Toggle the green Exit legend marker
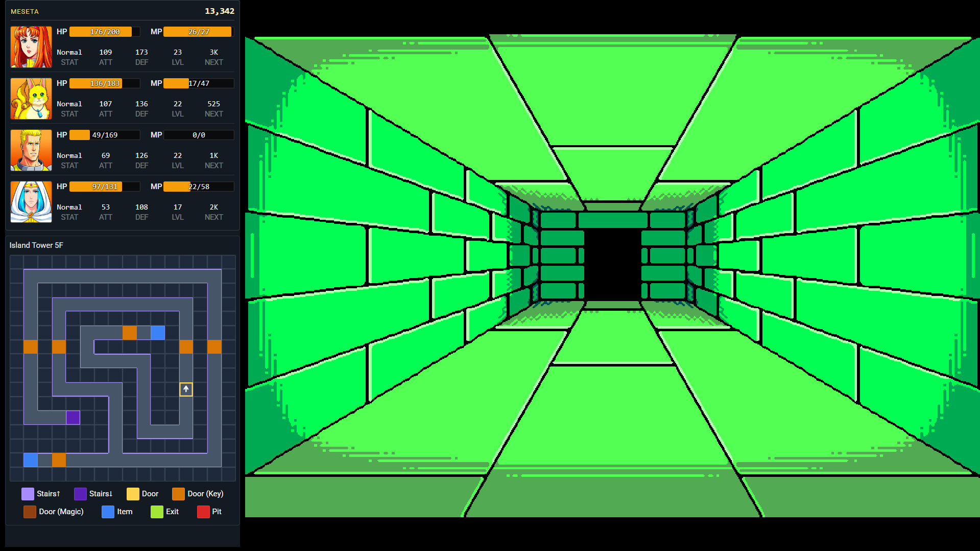 click(x=157, y=511)
